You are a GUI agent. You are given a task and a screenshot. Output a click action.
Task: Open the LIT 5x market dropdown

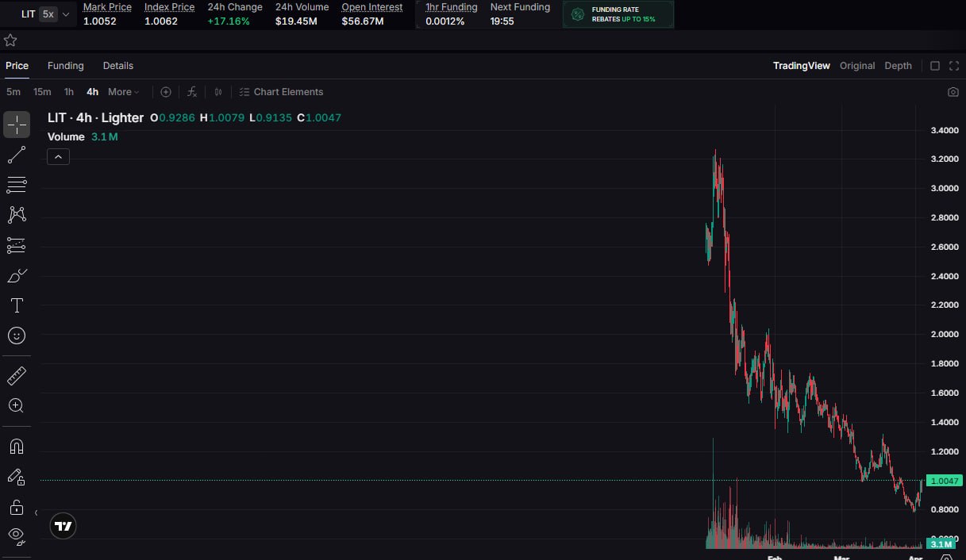coord(48,14)
